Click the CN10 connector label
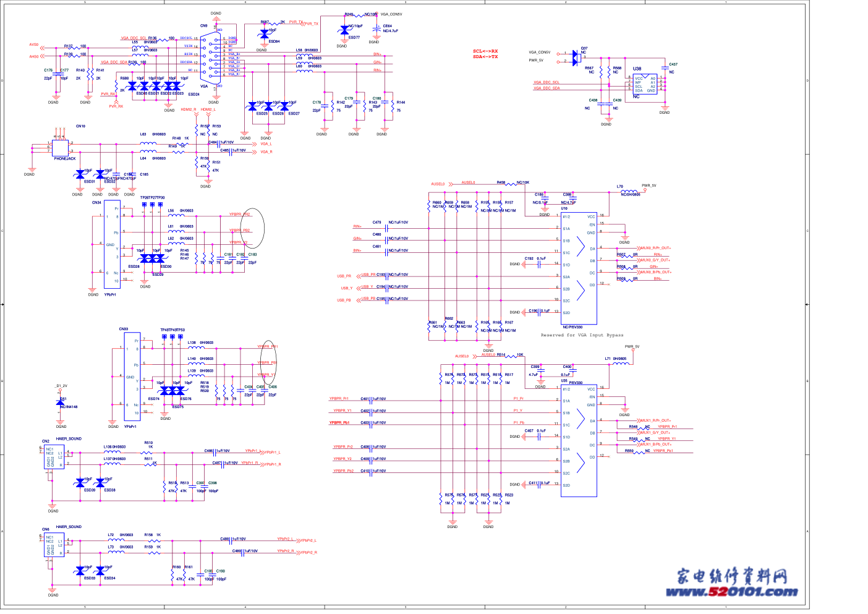 click(81, 126)
